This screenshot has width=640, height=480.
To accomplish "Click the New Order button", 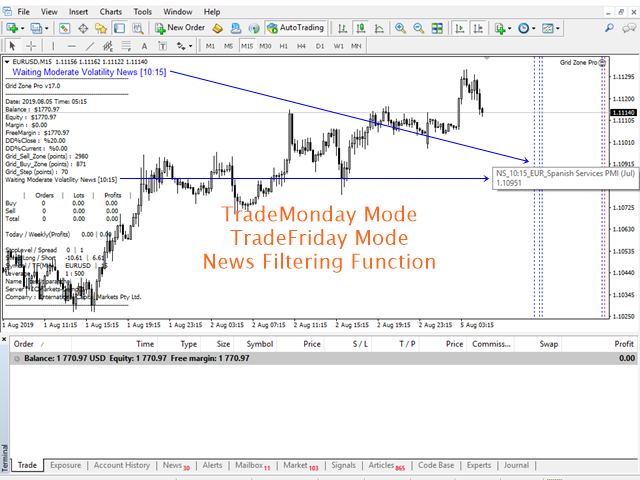I will point(180,28).
